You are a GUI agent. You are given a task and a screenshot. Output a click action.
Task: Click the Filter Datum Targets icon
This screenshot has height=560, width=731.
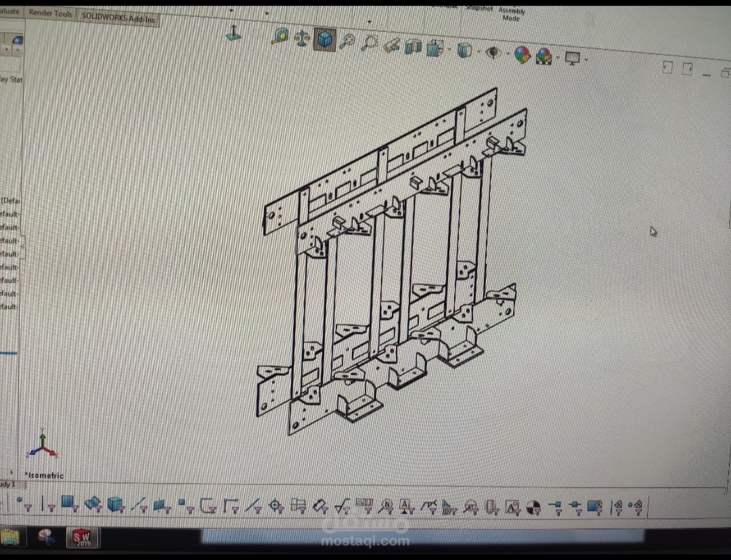(x=471, y=507)
